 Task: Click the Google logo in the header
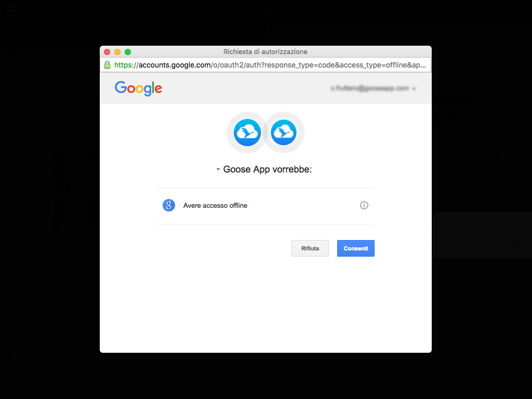coord(138,88)
